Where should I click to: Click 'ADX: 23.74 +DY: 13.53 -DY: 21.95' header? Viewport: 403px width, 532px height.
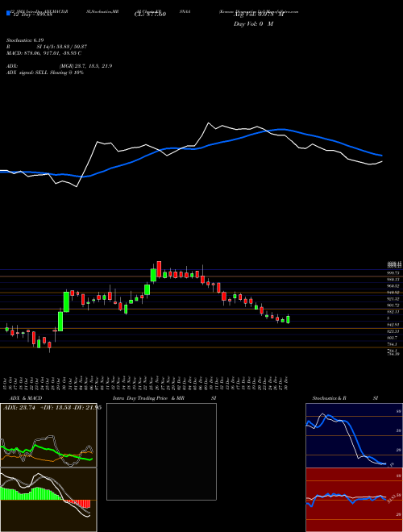point(52,408)
